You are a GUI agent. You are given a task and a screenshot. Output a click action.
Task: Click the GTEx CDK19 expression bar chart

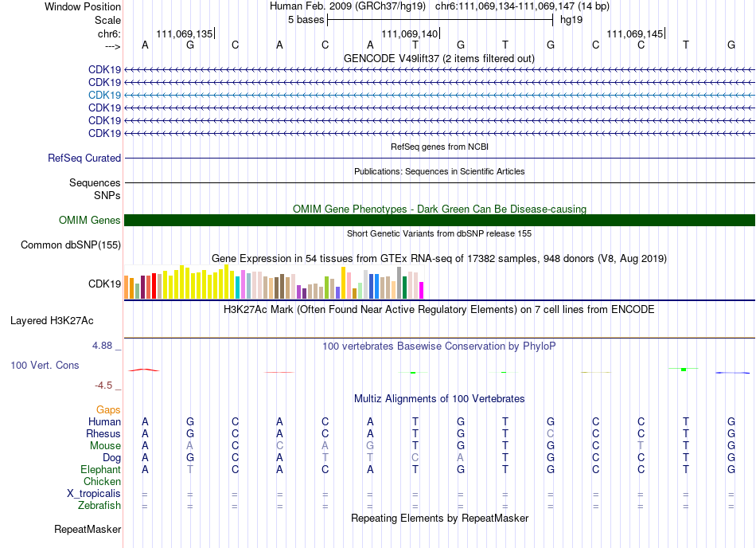pos(275,284)
